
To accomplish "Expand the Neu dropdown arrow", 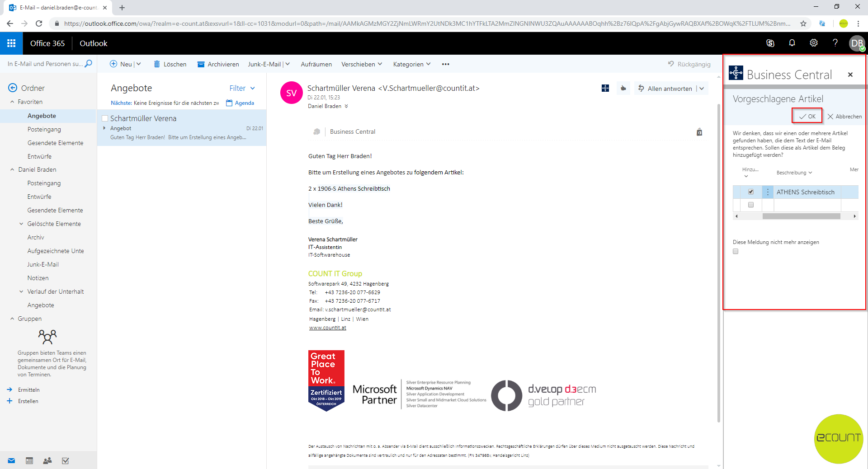I will click(139, 64).
